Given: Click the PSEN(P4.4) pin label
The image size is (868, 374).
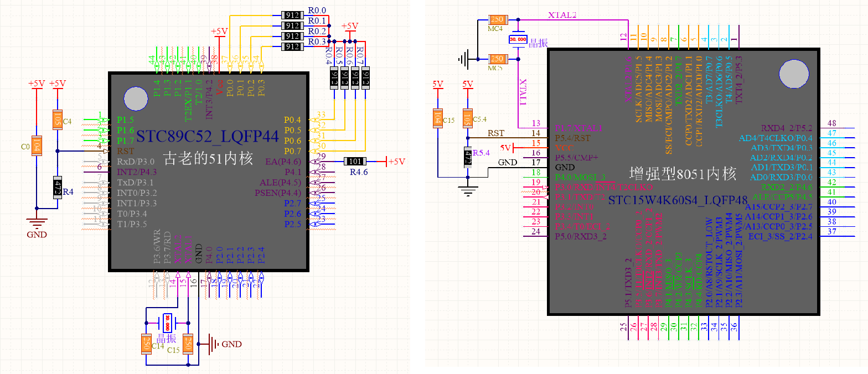Looking at the screenshot, I should click(x=278, y=193).
